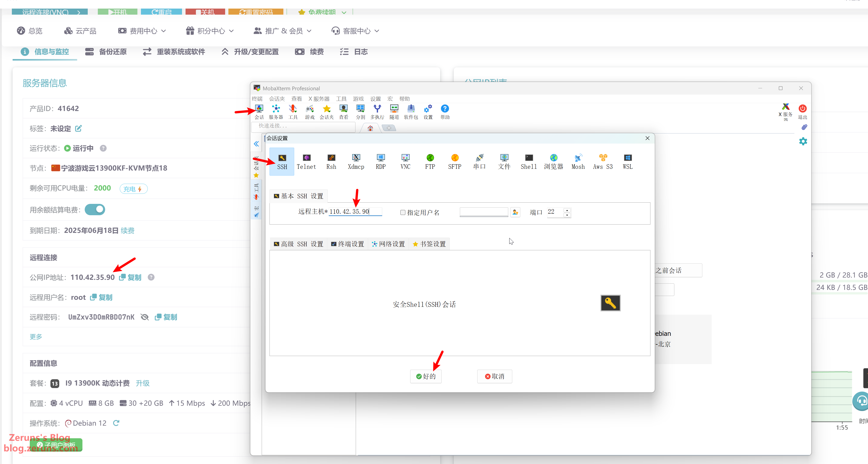This screenshot has height=464, width=868.
Task: Expand the free renewal (免费续期) dropdown
Action: pos(322,12)
